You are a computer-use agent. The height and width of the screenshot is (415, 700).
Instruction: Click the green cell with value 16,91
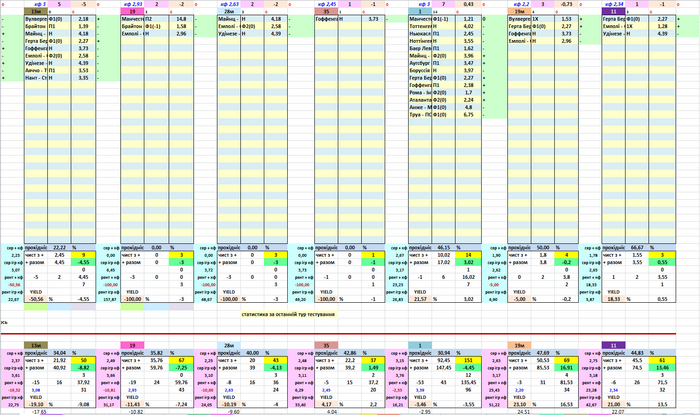566,368
